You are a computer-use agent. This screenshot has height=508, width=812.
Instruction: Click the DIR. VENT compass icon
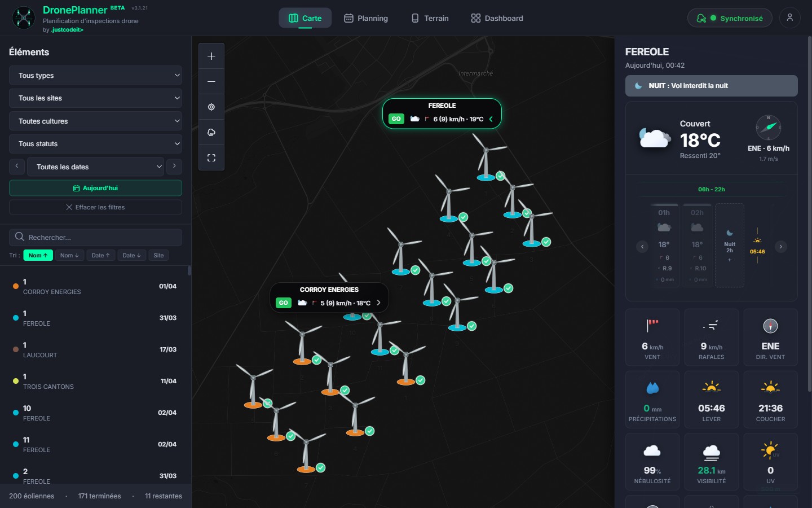(x=770, y=326)
